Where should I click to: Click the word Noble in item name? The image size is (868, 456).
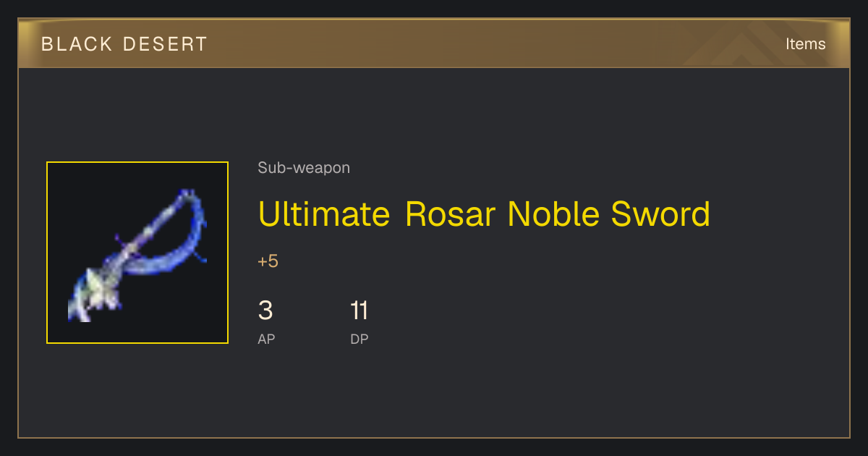click(554, 214)
